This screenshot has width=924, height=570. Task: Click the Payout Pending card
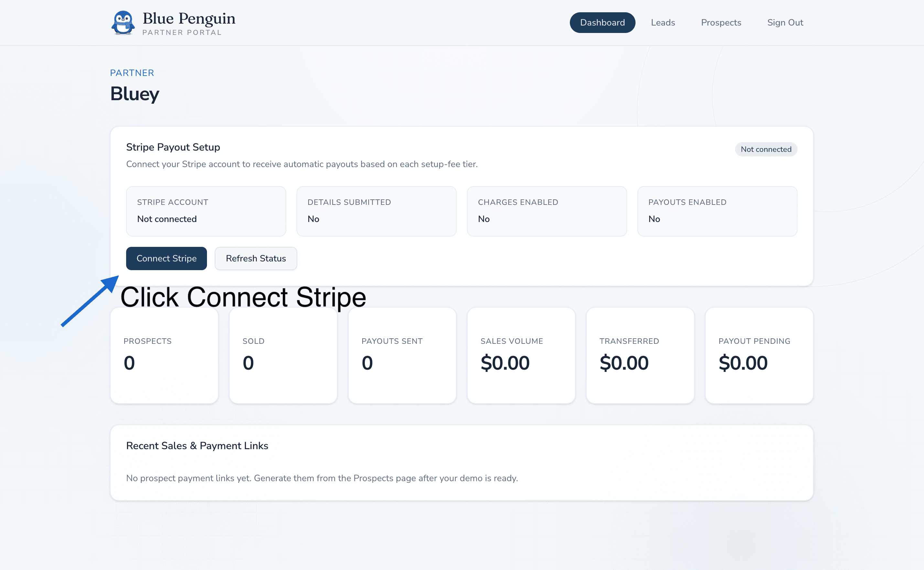(x=759, y=354)
